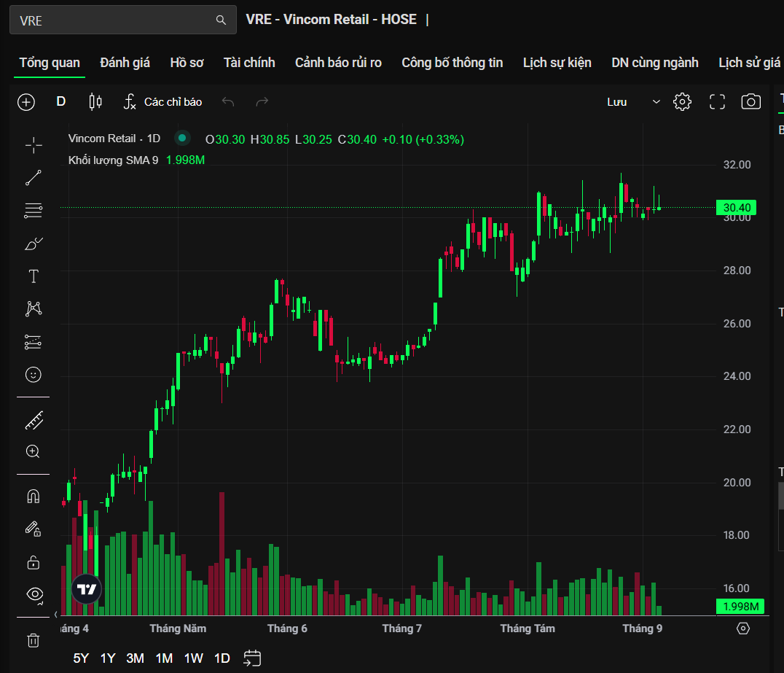
Task: Set the time range to 1D
Action: (222, 658)
